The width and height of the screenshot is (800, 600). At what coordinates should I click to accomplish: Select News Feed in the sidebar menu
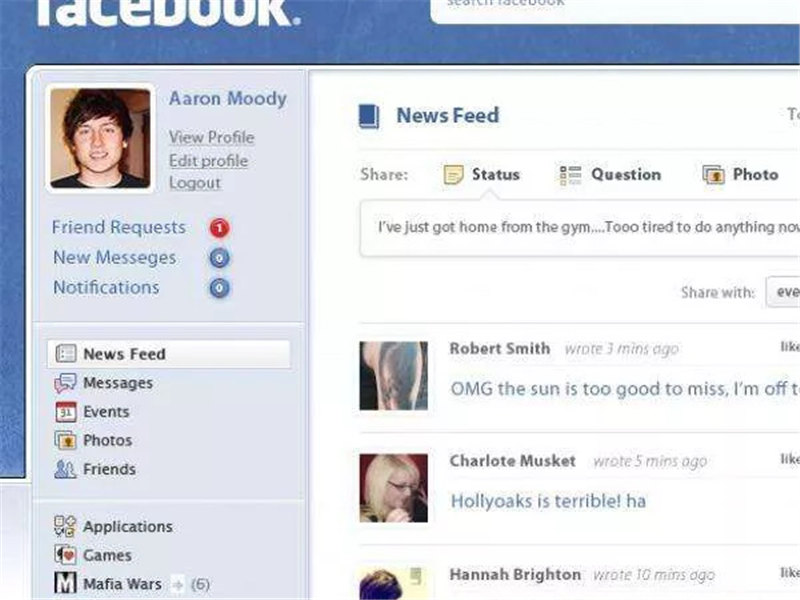point(169,354)
